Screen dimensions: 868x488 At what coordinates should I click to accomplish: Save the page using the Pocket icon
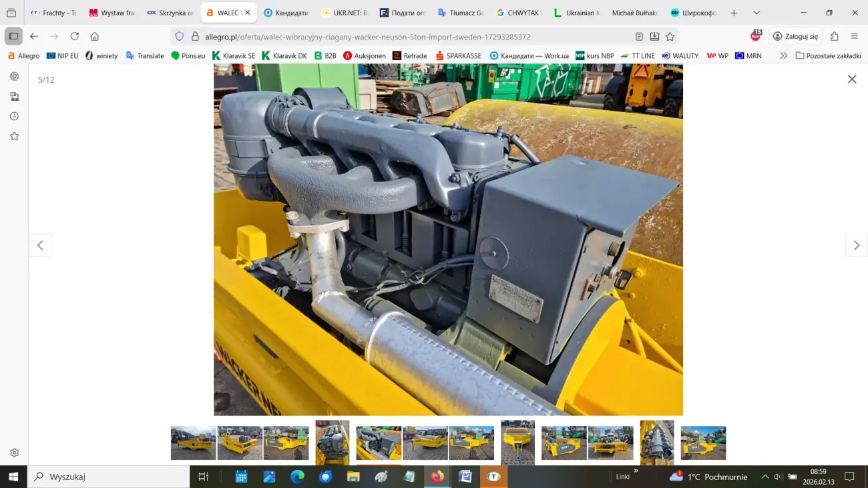[x=654, y=36]
